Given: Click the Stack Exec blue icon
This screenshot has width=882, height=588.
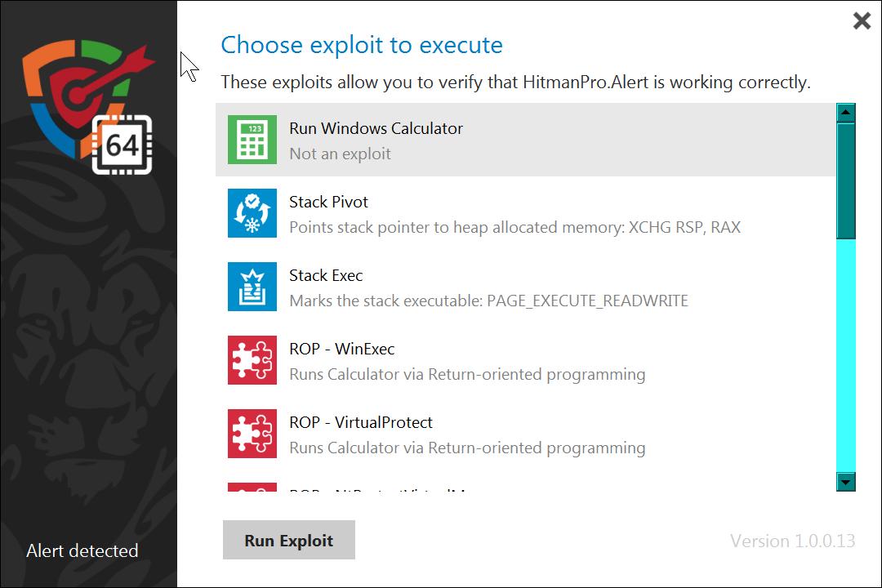Looking at the screenshot, I should 252,287.
